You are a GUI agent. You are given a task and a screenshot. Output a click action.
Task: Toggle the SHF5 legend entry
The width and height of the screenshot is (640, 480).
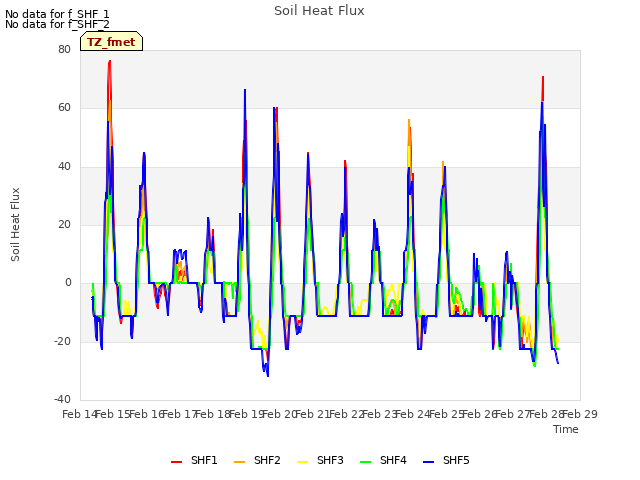446,460
